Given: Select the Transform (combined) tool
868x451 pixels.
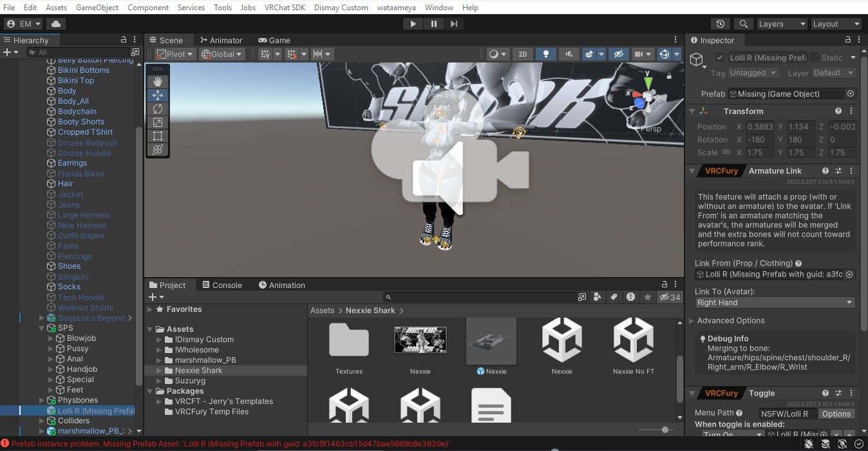Looking at the screenshot, I should click(158, 149).
